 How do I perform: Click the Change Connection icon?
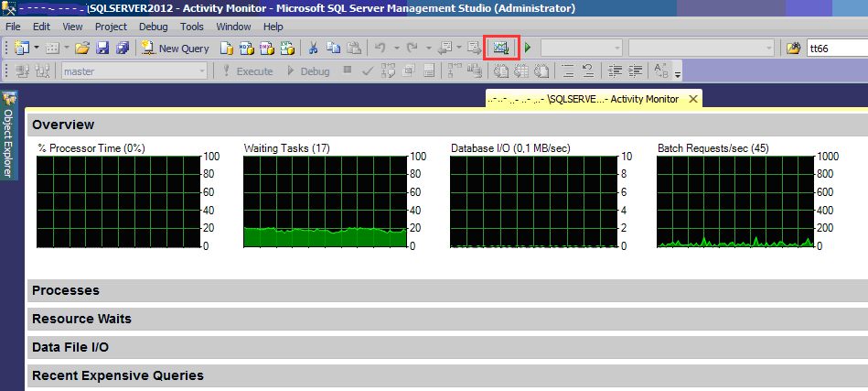tap(42, 71)
